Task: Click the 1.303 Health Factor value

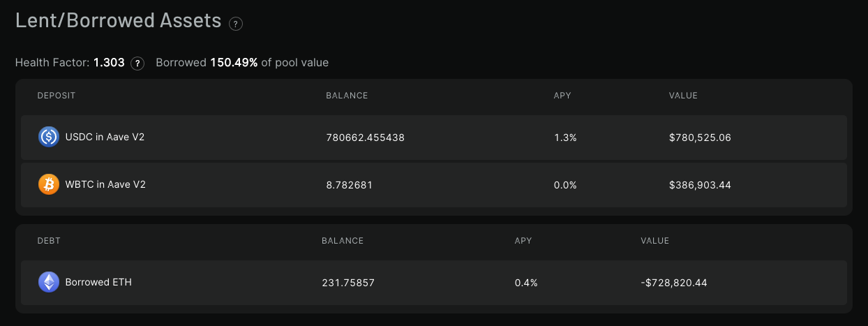Action: 109,63
